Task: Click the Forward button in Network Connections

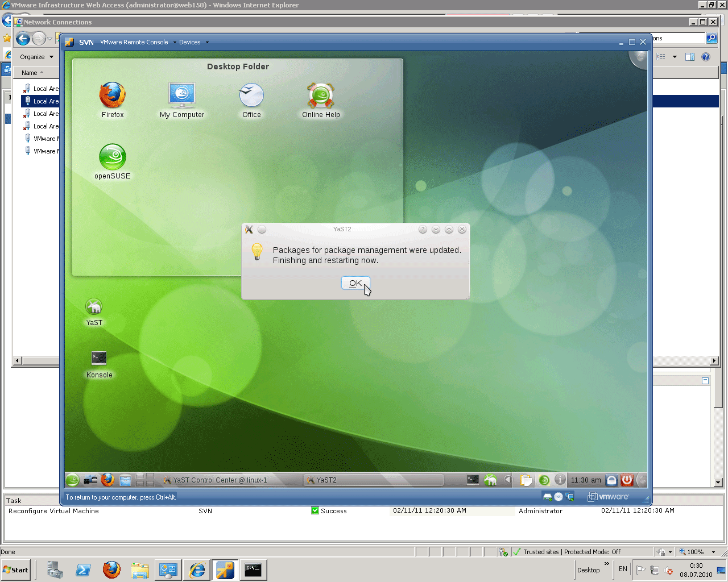Action: point(39,39)
